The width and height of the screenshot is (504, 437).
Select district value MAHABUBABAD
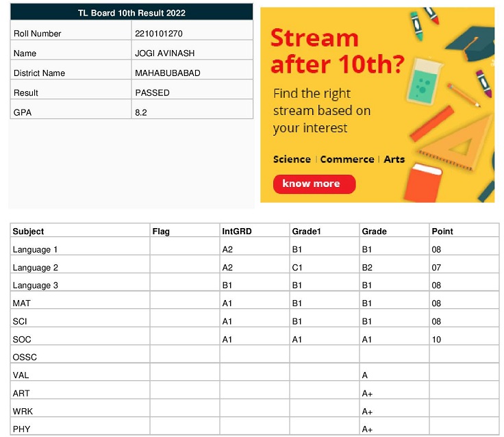click(x=168, y=73)
